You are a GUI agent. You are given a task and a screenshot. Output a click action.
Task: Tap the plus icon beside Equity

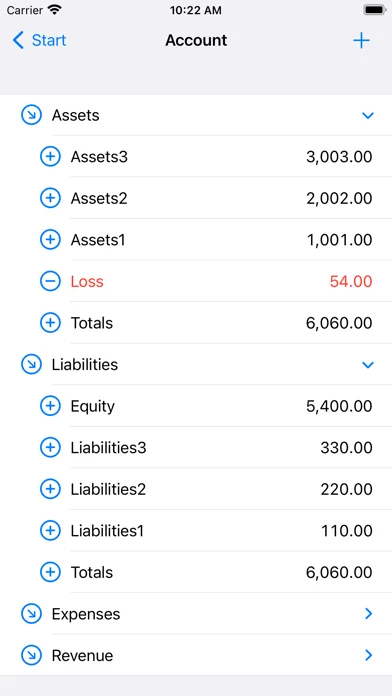point(50,406)
